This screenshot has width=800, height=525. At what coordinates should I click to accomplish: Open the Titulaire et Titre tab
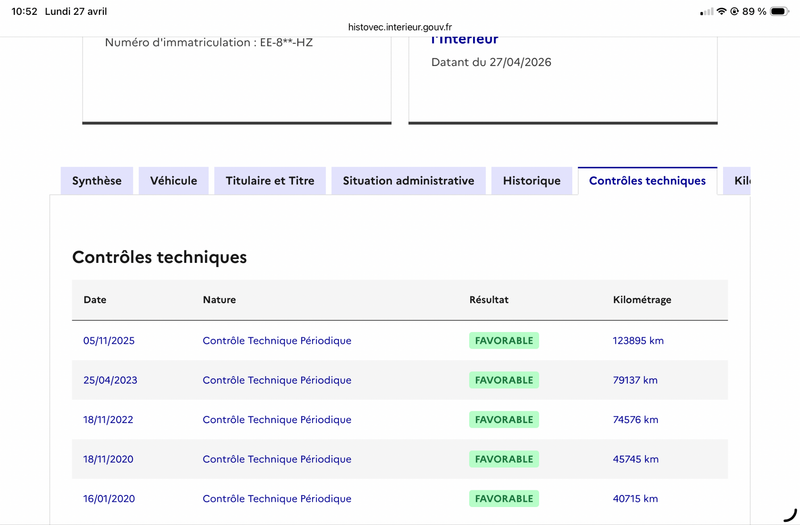click(270, 181)
